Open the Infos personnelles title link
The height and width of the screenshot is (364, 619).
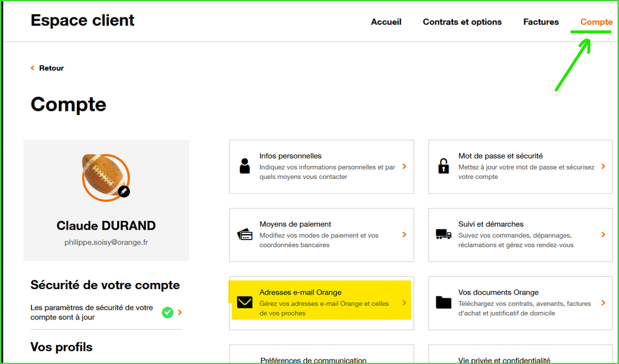tap(291, 156)
